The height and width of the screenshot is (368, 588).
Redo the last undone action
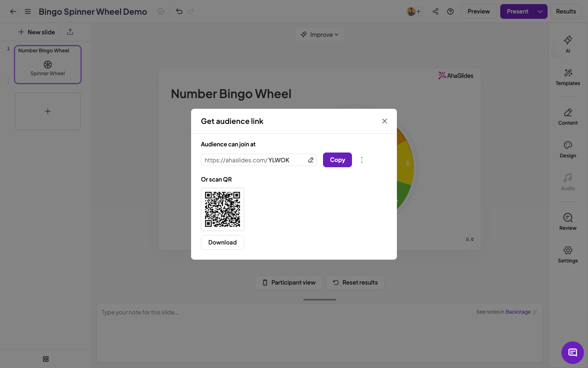click(191, 11)
